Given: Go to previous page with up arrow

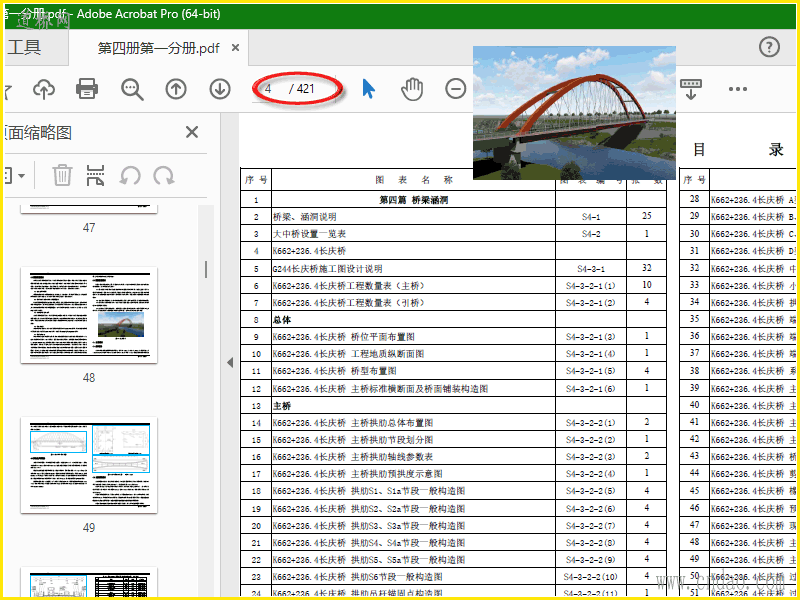Looking at the screenshot, I should pyautogui.click(x=176, y=89).
